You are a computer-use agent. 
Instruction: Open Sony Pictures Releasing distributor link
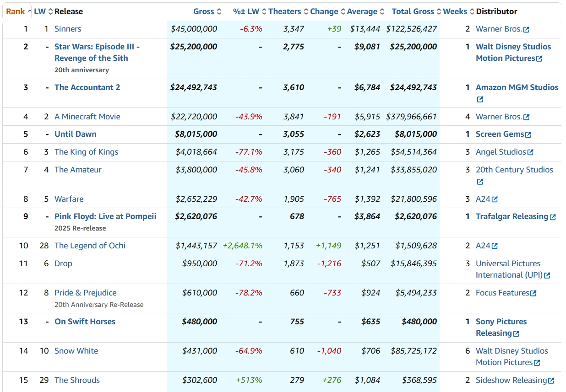(501, 328)
